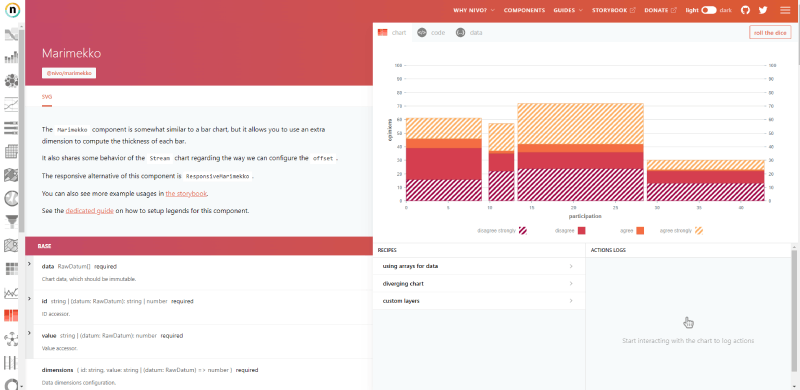Select the funnel chart sidebar icon

(11, 222)
